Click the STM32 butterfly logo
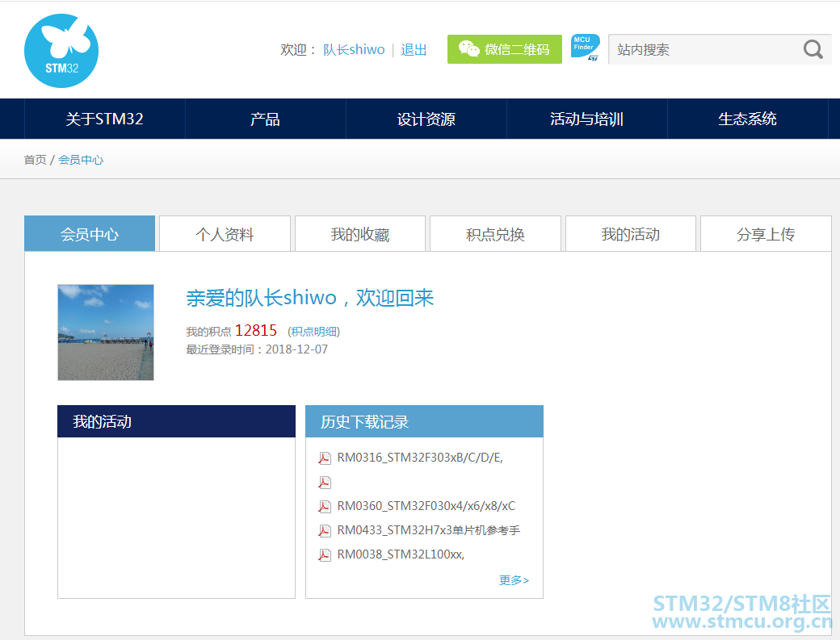Screen dimensions: 840x640 point(61,51)
